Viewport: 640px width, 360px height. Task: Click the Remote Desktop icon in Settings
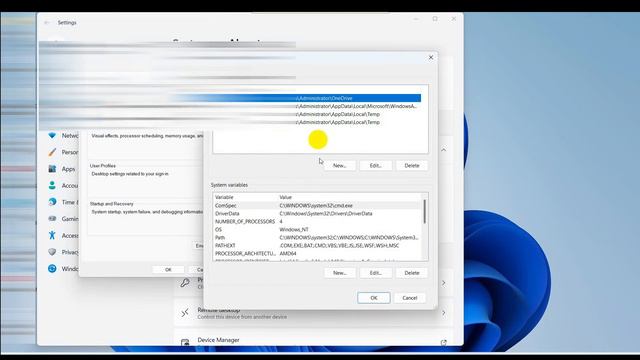[x=185, y=313]
